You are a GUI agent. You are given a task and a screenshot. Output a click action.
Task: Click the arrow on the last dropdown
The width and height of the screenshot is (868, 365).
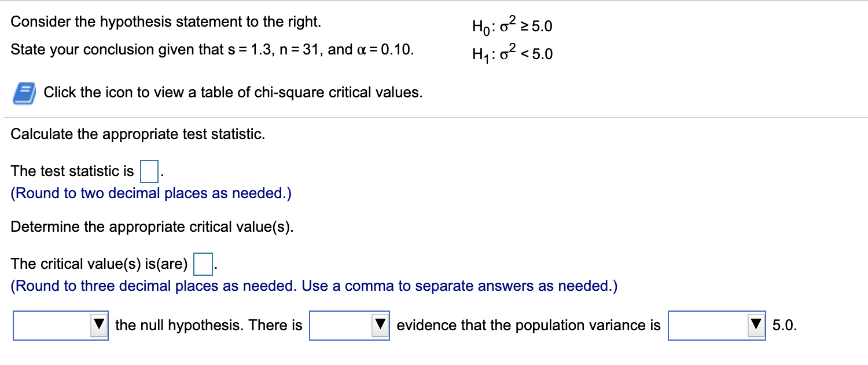pyautogui.click(x=755, y=326)
